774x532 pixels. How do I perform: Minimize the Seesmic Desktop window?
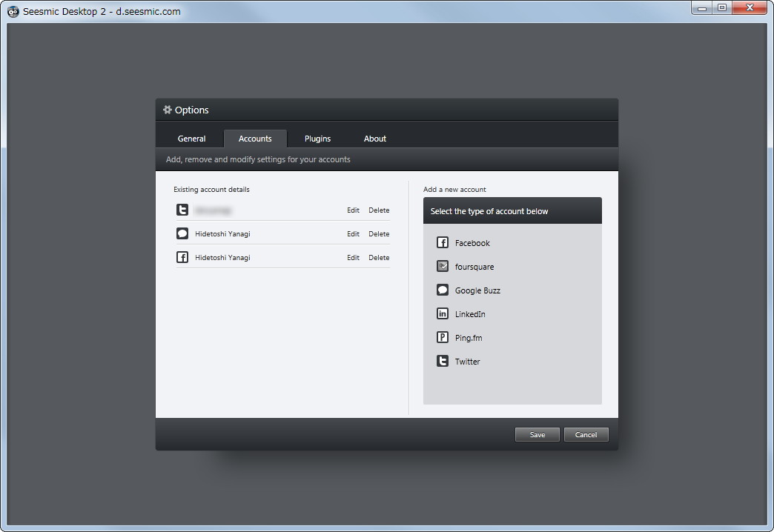(701, 8)
